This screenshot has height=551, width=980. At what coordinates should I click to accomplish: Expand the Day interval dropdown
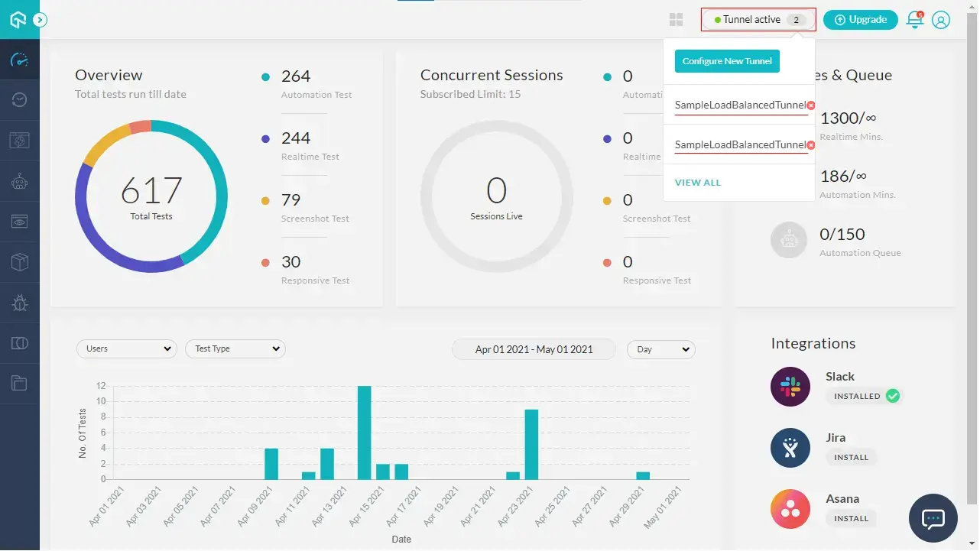pos(660,349)
